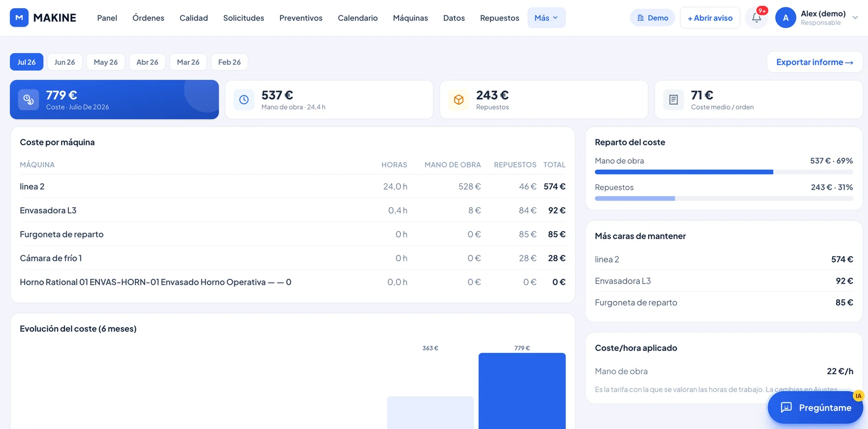Click 'Furgoneta de reparto' in Más caras list
Viewport: 868px width, 429px height.
pos(636,303)
